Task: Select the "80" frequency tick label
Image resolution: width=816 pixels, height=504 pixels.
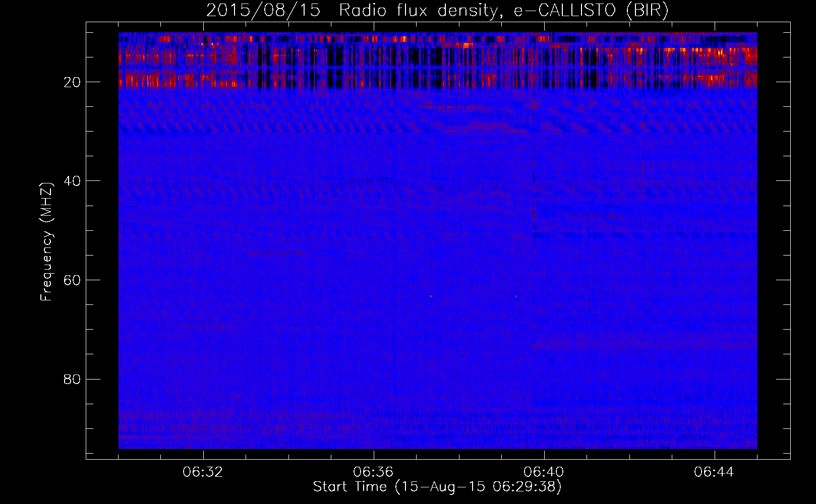Action: tap(73, 379)
